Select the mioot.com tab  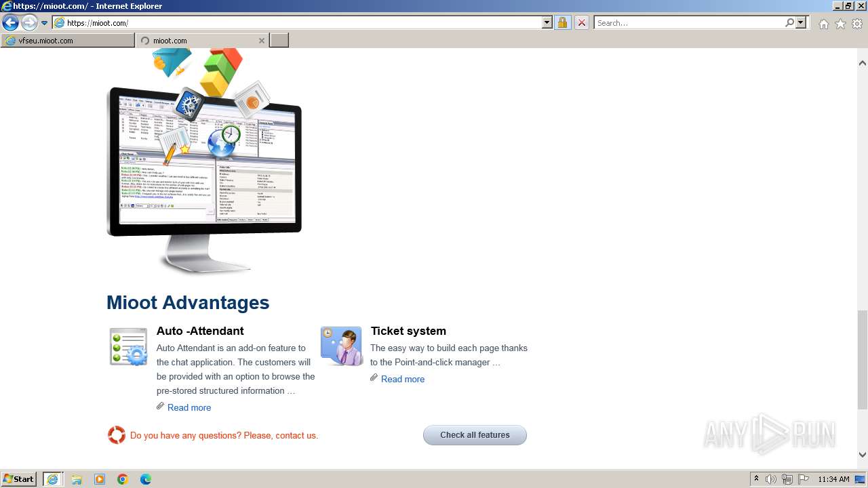[197, 41]
